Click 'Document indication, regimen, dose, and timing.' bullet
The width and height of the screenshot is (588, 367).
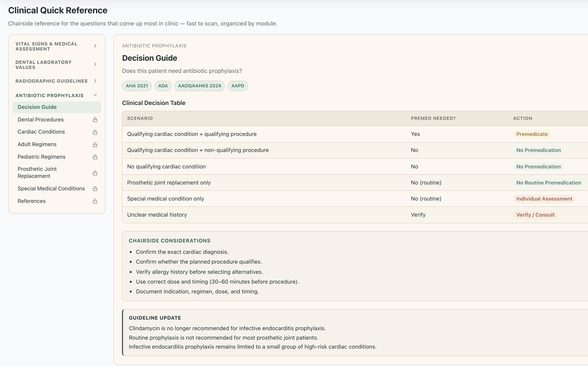197,292
